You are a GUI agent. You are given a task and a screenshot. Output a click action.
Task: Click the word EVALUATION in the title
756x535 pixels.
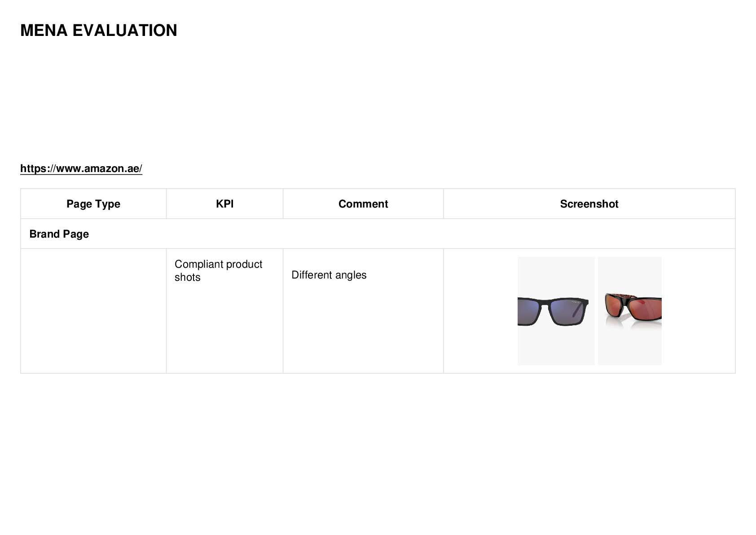click(x=125, y=31)
